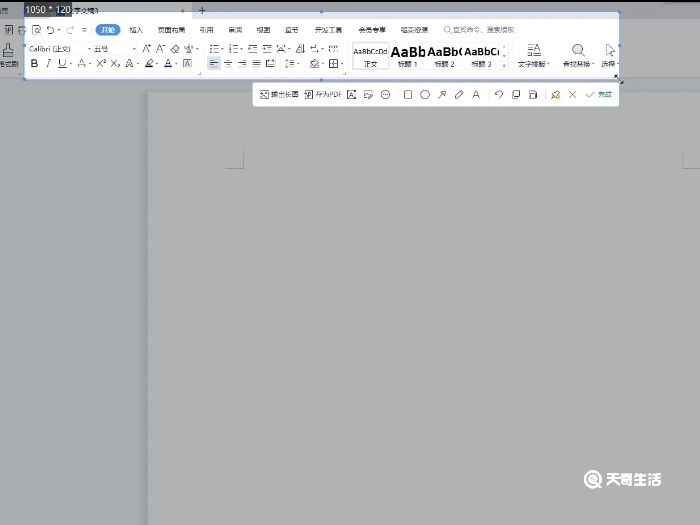The image size is (700, 525).
Task: Toggle align left paragraph alignment
Action: point(214,63)
